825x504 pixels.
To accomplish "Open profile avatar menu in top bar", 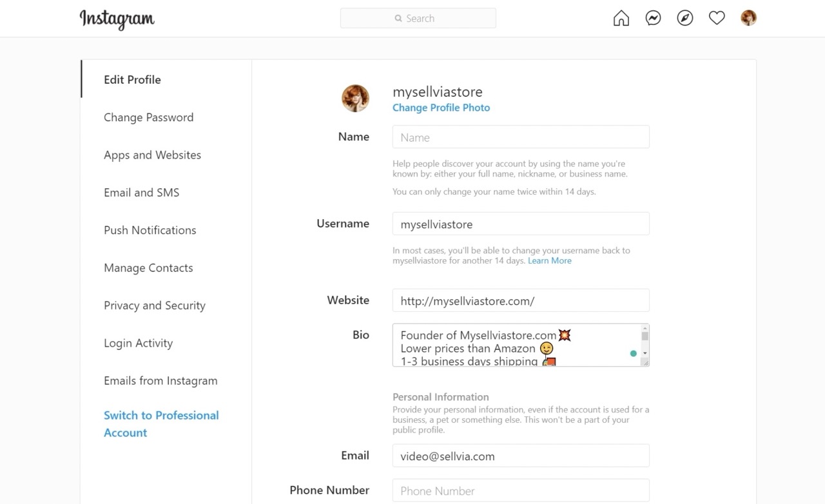I will point(748,18).
